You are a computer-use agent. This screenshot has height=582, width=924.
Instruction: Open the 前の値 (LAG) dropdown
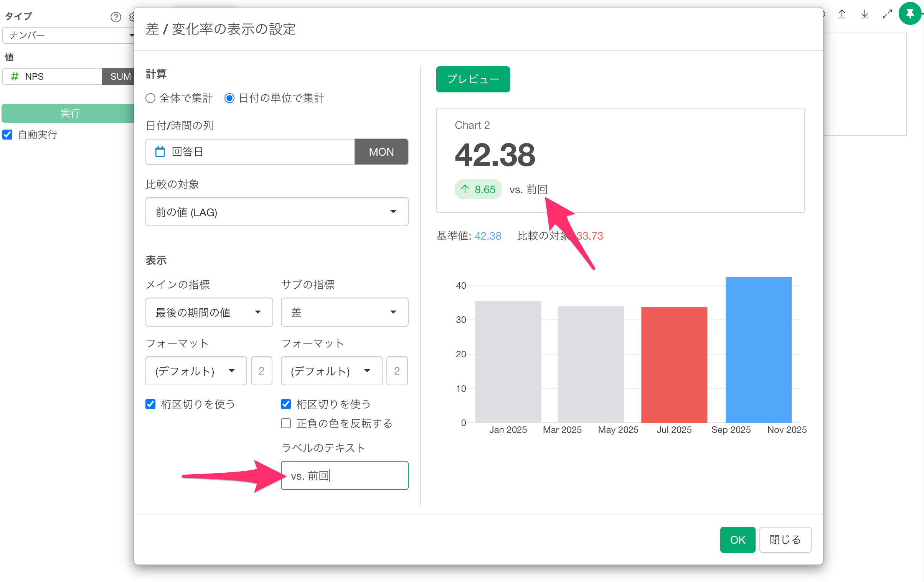pos(277,212)
